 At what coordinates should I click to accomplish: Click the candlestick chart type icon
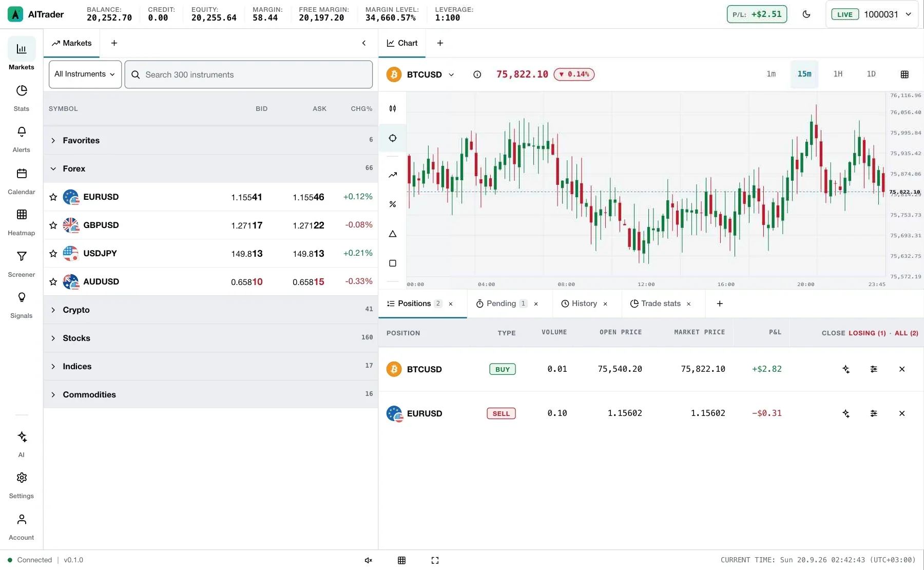point(393,108)
